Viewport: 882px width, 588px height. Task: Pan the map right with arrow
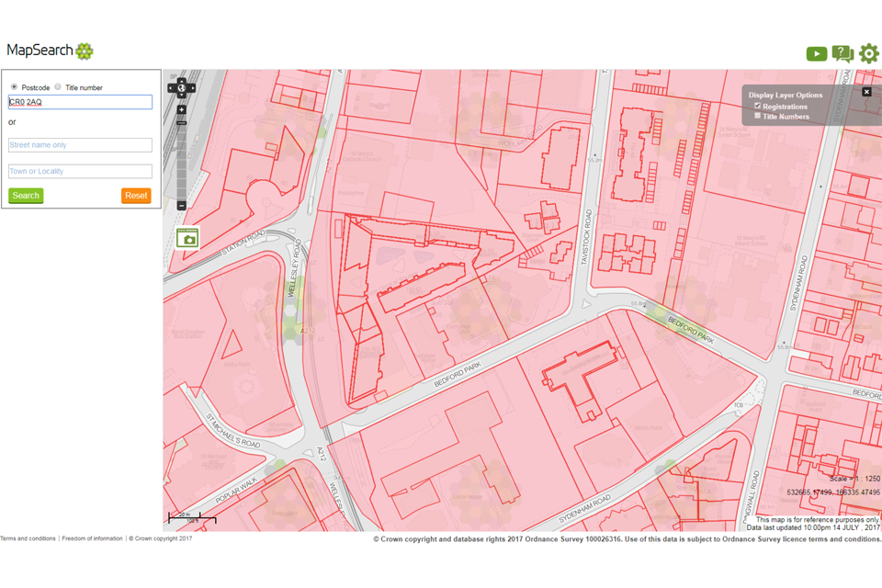(191, 89)
